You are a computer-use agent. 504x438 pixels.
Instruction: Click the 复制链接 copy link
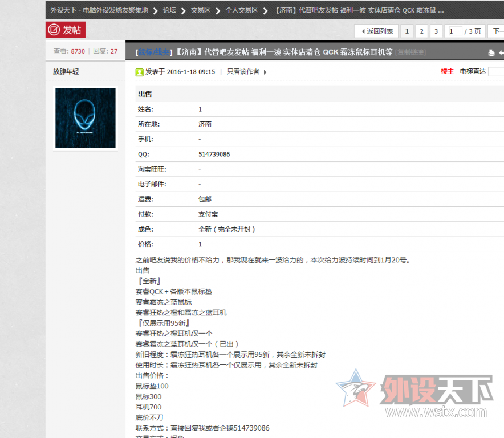(410, 52)
